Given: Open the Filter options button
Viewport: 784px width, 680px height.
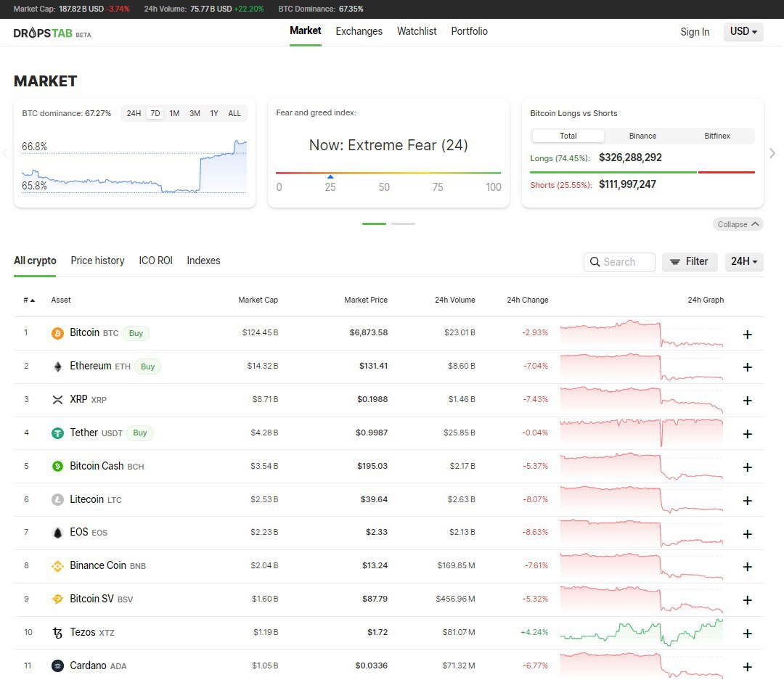Looking at the screenshot, I should [x=689, y=262].
